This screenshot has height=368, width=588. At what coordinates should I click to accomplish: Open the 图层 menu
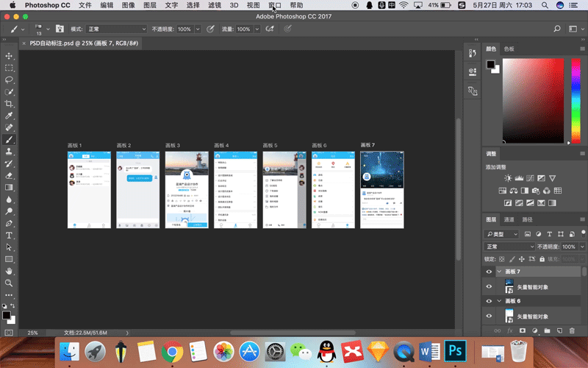click(x=150, y=5)
